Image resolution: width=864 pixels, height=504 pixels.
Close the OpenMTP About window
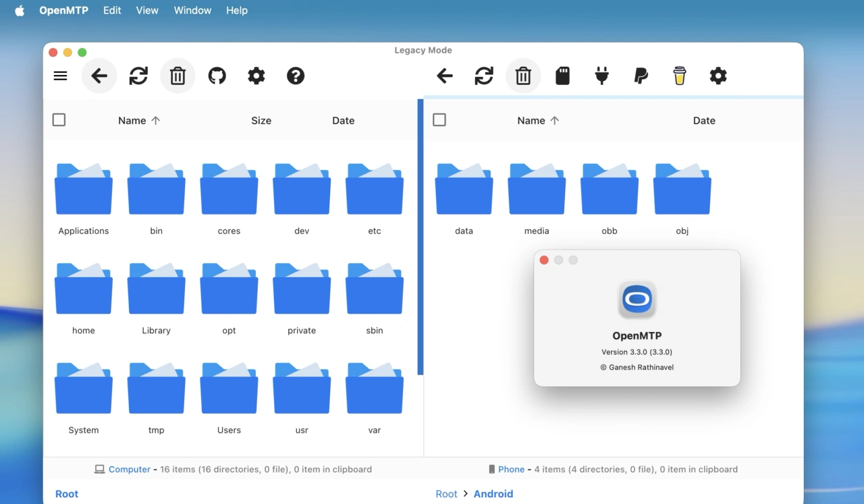point(544,260)
